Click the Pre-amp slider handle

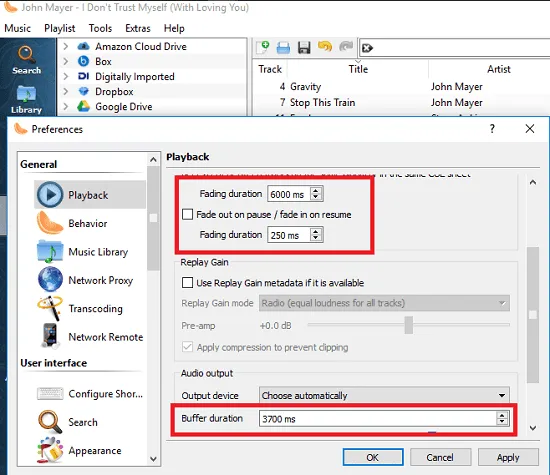coord(409,325)
